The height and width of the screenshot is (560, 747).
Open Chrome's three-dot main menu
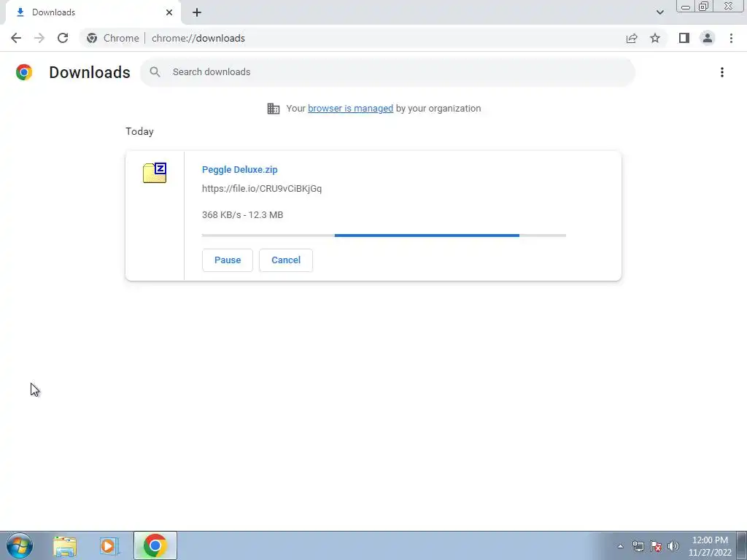point(731,38)
